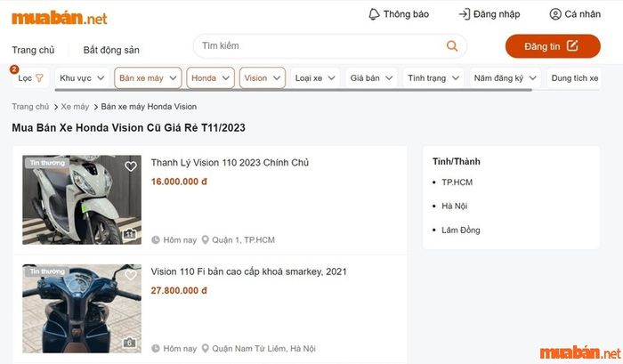623x364 pixels.
Task: Click the login arrow icon
Action: (x=464, y=14)
